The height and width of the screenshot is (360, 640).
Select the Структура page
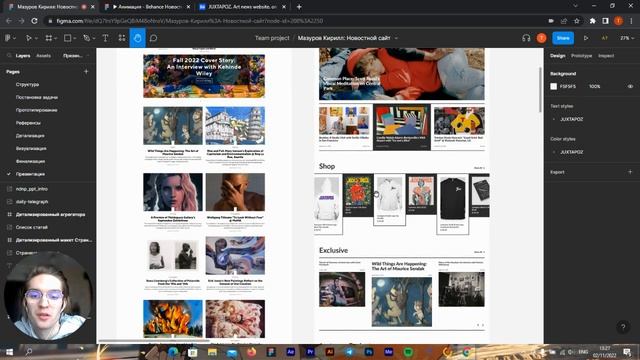coord(27,84)
